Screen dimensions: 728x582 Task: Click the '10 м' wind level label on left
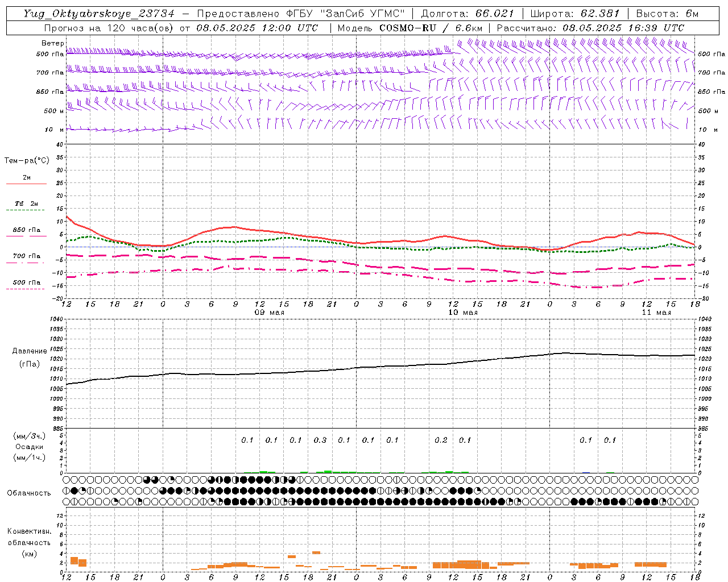(x=55, y=130)
